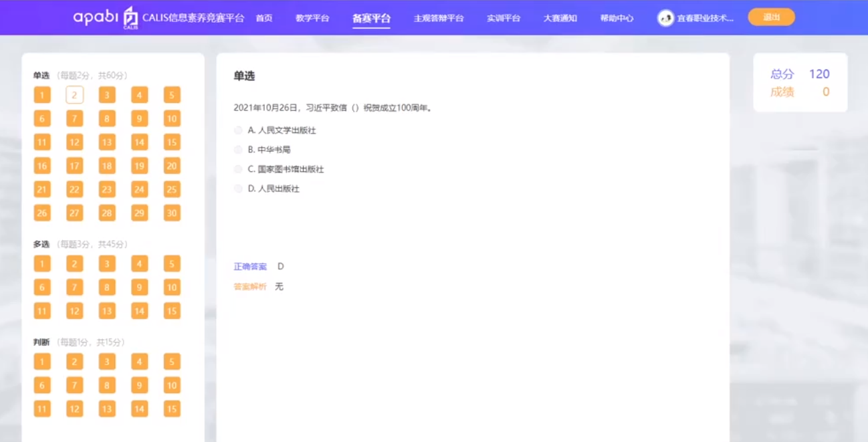Jump to 多选 question 9
The width and height of the screenshot is (868, 442).
(139, 288)
